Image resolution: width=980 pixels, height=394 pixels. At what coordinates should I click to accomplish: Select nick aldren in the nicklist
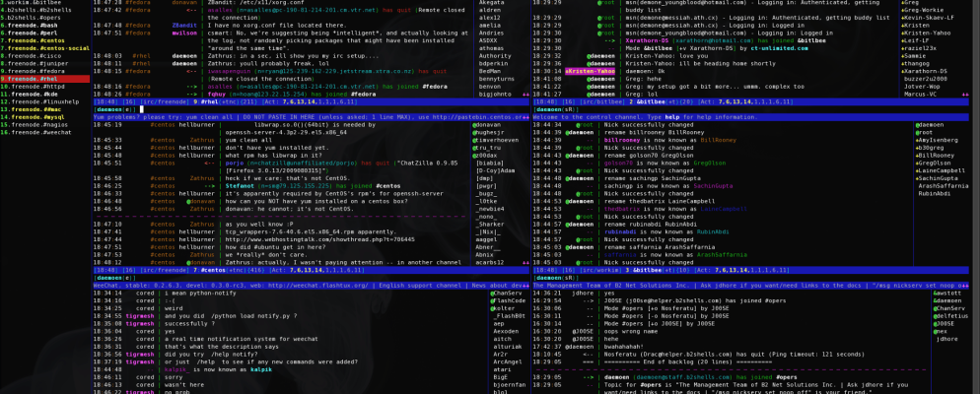coord(489,11)
